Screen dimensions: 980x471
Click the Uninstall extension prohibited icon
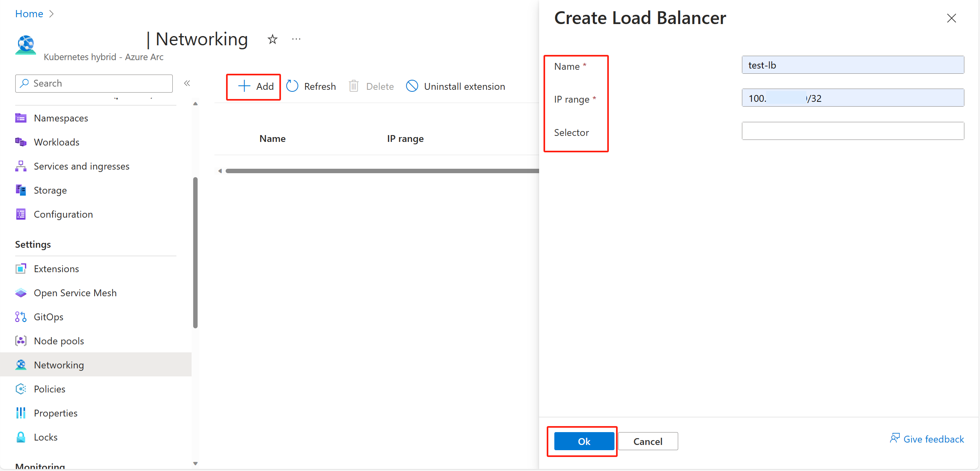[x=412, y=86]
